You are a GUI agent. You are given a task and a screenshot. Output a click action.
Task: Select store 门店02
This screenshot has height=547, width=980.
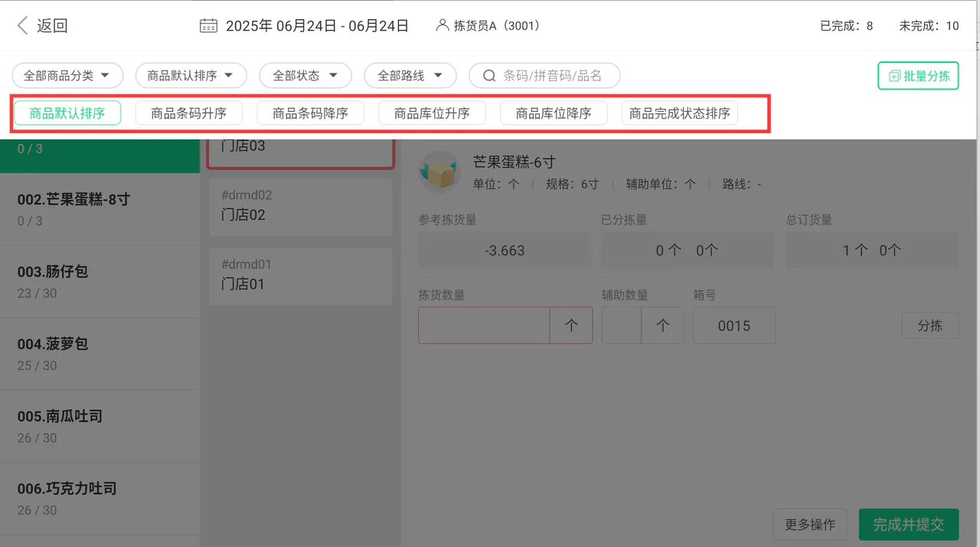point(300,207)
